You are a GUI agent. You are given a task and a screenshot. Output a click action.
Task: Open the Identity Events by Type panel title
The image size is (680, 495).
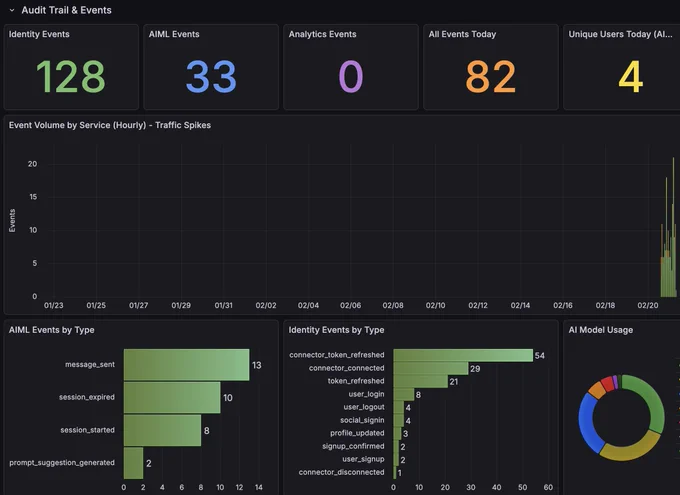pyautogui.click(x=337, y=330)
